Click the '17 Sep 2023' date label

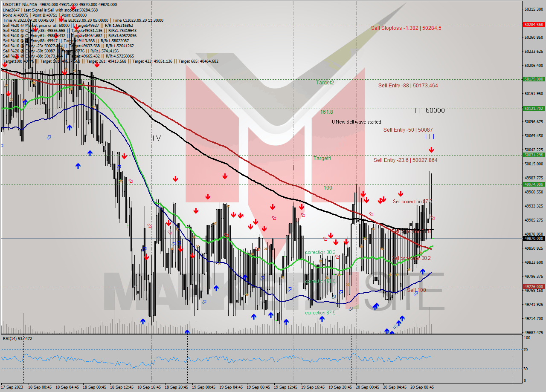[12, 387]
